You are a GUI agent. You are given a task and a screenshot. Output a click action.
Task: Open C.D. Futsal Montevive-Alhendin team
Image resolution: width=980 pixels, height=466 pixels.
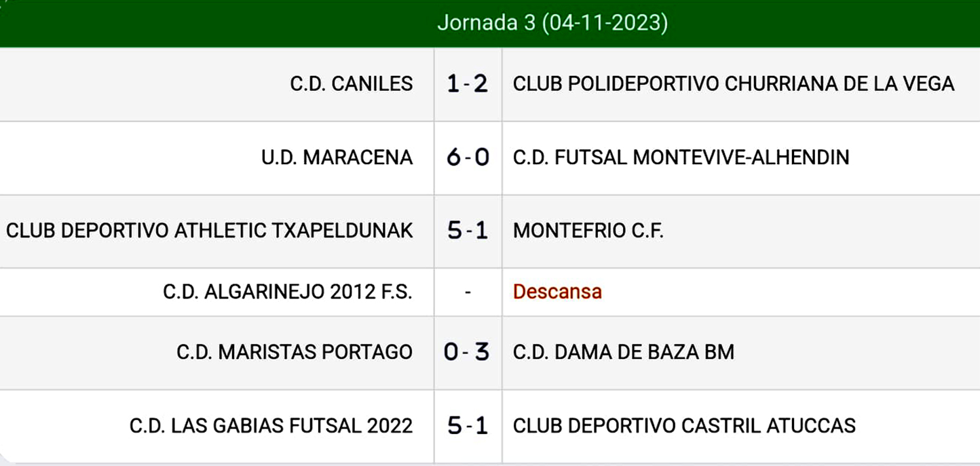click(x=681, y=157)
